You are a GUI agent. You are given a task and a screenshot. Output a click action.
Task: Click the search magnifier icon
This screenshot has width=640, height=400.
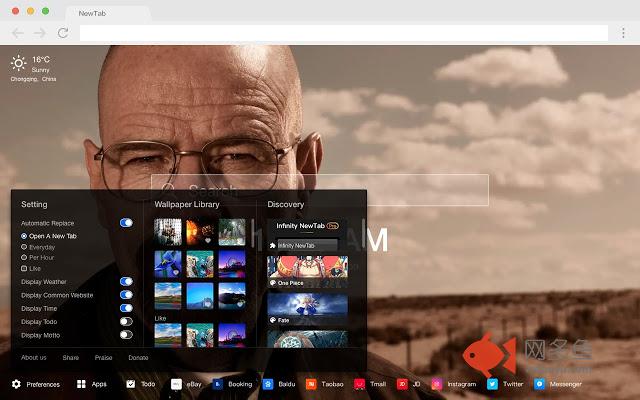[168, 189]
